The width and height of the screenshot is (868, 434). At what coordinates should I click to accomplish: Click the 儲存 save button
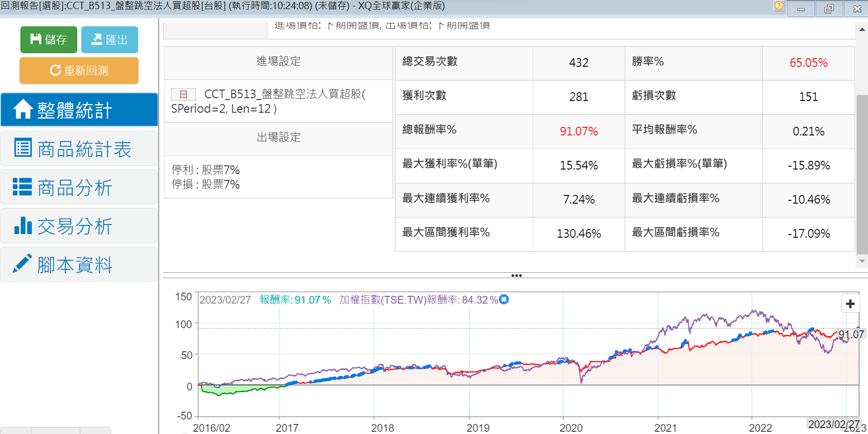[x=49, y=40]
